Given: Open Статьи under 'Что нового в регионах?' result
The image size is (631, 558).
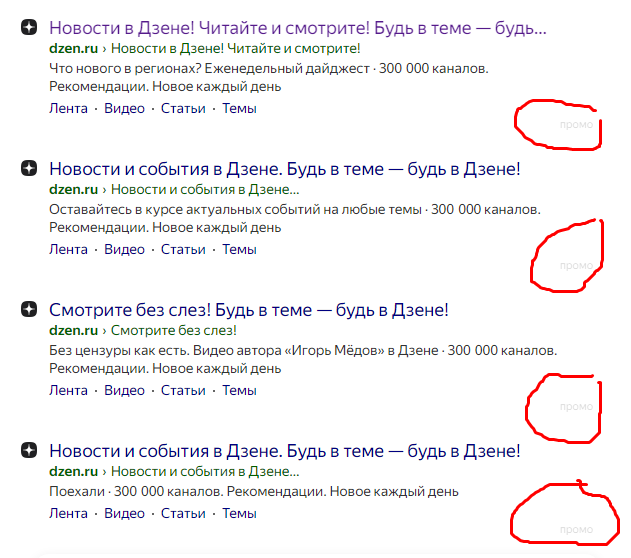Looking at the screenshot, I should 183,109.
